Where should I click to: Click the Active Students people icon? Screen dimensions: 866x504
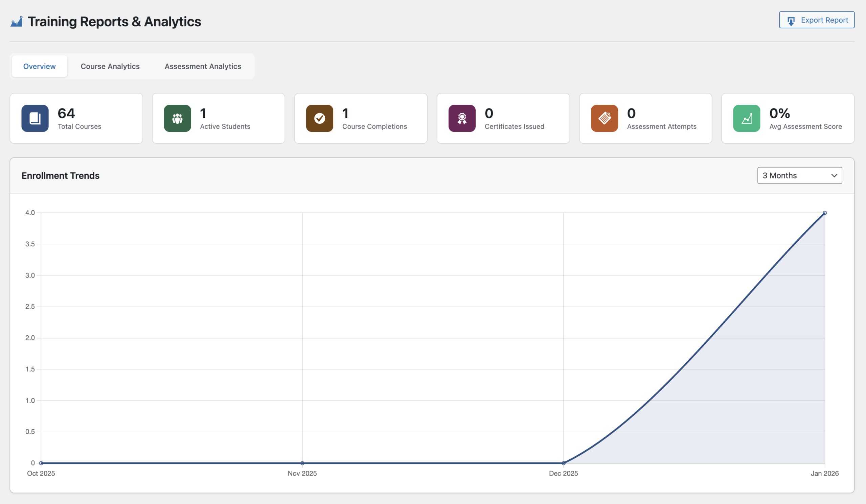click(x=177, y=118)
